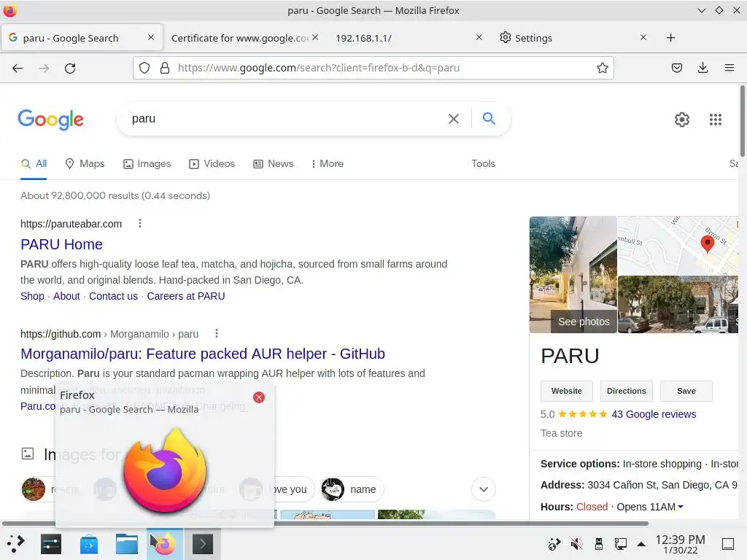Click the vertical page scrollbar
747x560 pixels.
point(742,121)
